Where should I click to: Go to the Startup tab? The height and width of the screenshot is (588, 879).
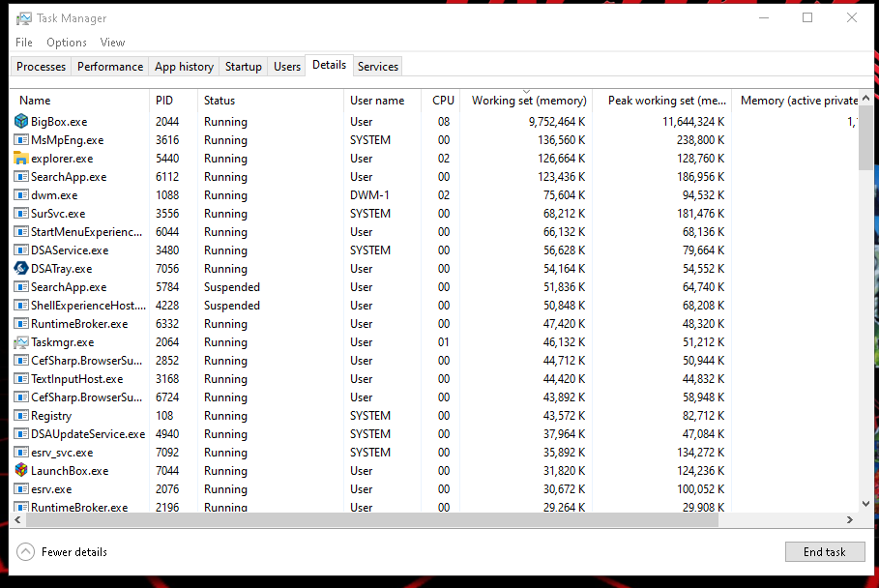[x=244, y=66]
